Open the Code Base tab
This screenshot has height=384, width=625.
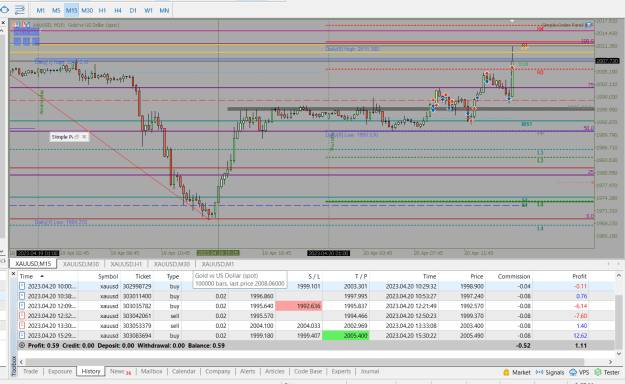point(308,371)
